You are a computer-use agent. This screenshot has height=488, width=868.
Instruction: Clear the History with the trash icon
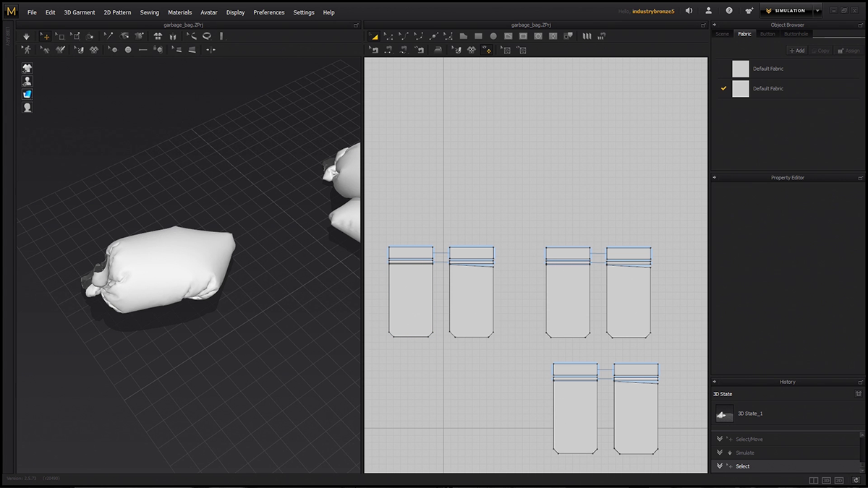pyautogui.click(x=859, y=394)
